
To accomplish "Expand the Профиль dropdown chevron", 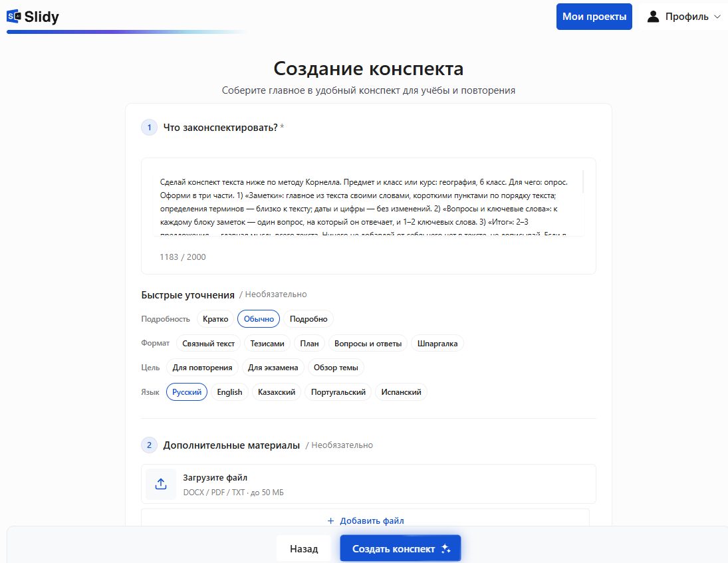I will 717,17.
